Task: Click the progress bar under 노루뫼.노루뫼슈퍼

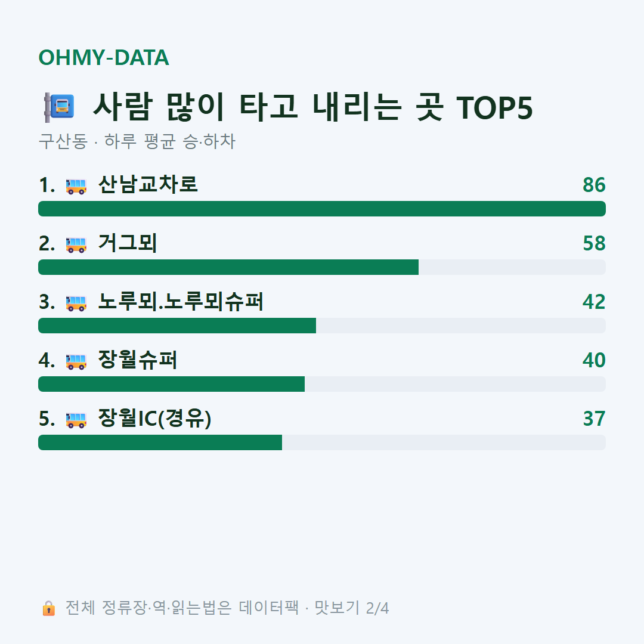Action: pos(322,326)
